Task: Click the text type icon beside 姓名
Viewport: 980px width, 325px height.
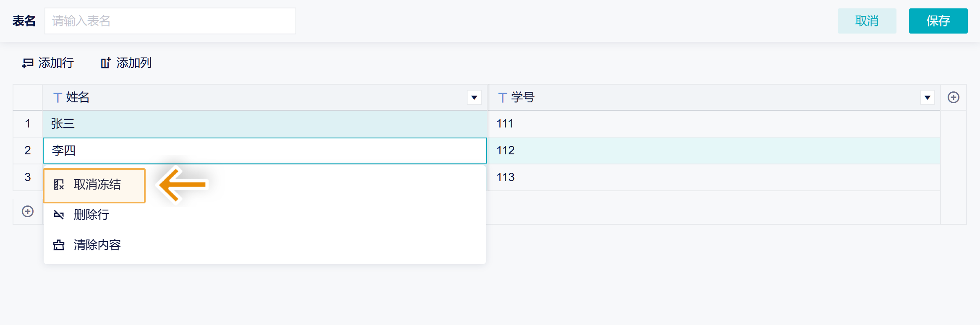Action: point(57,98)
